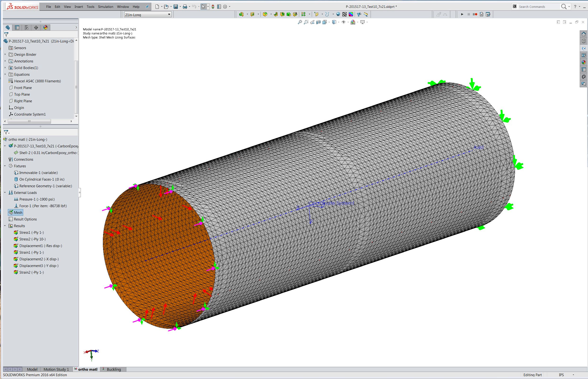This screenshot has height=379, width=588.
Task: Select Pressure-1 (-1900 psi) load
Action: pos(34,199)
